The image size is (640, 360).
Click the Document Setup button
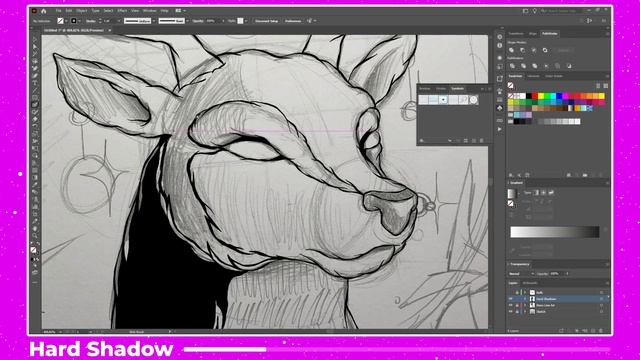[267, 21]
